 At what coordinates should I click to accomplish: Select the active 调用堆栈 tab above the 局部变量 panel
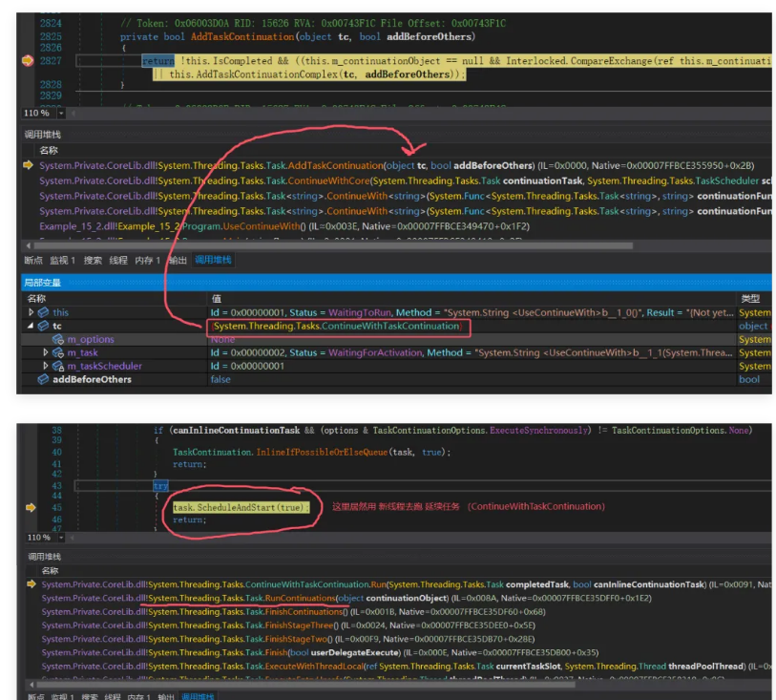213,260
